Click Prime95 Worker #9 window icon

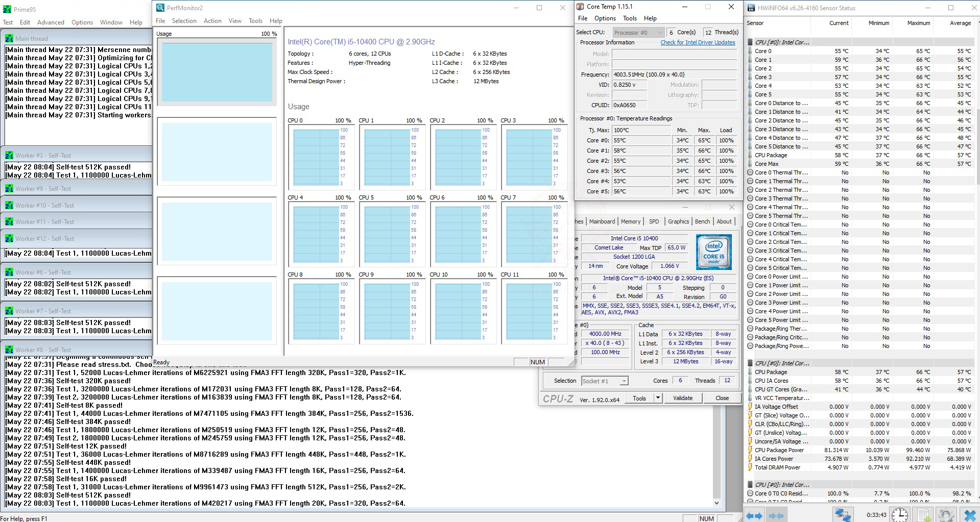point(9,188)
